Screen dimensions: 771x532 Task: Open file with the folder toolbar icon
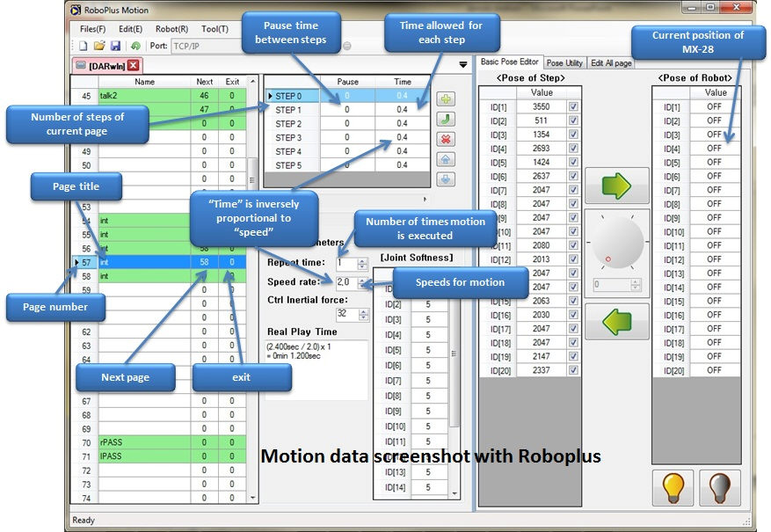click(x=99, y=46)
